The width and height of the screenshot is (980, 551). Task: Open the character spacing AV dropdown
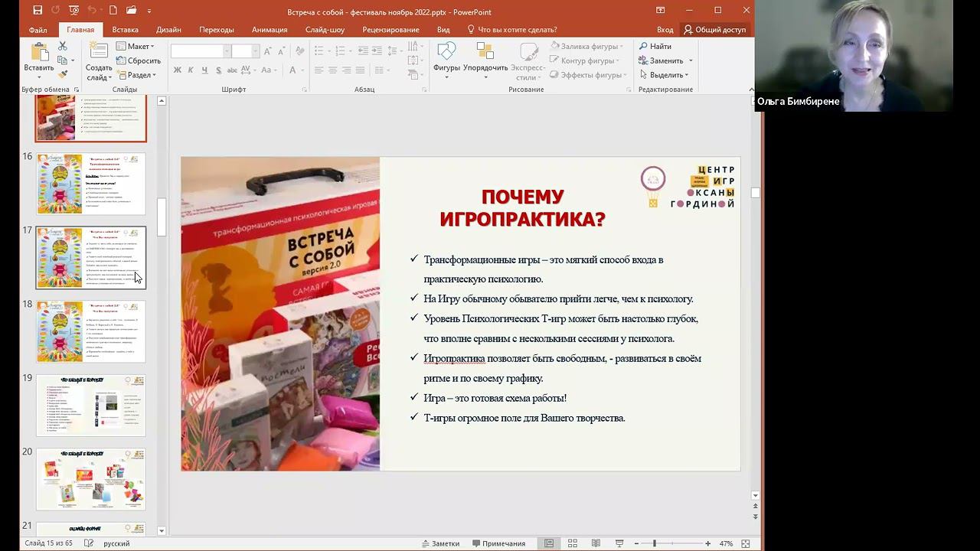250,70
